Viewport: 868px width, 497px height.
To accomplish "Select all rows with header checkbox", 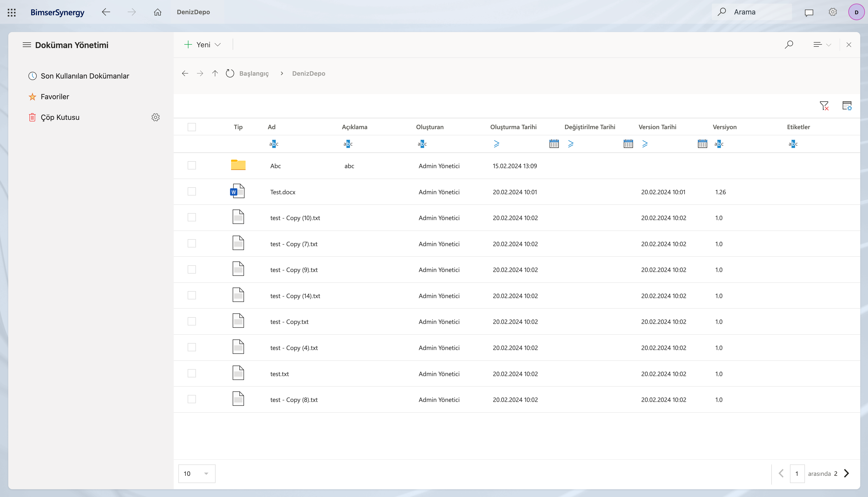I will coord(192,127).
